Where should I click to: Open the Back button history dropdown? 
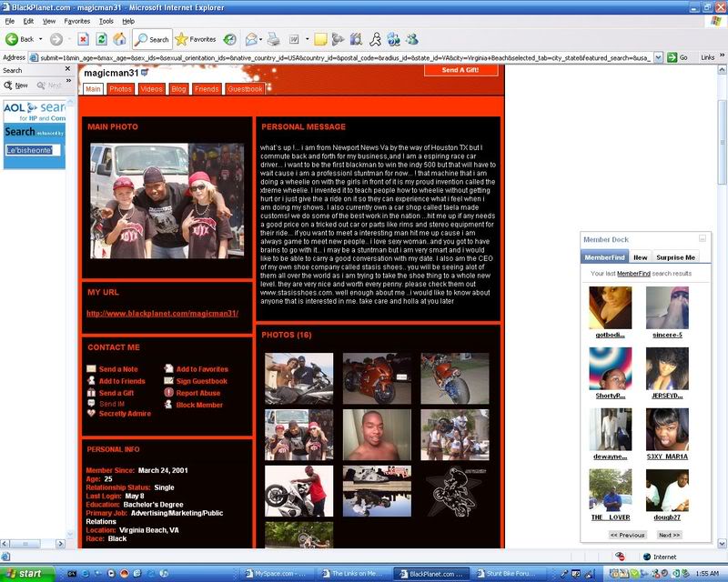tap(38, 40)
